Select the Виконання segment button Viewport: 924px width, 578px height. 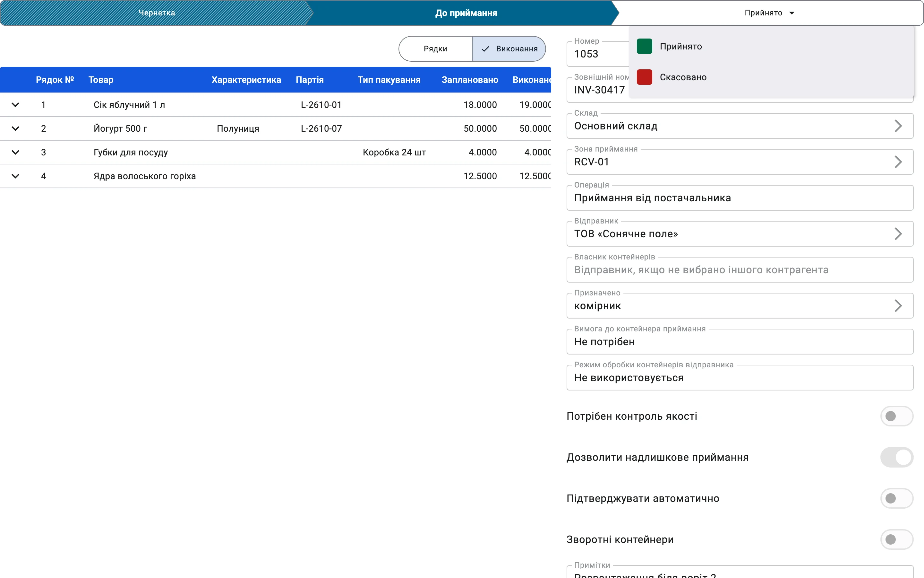click(x=509, y=49)
